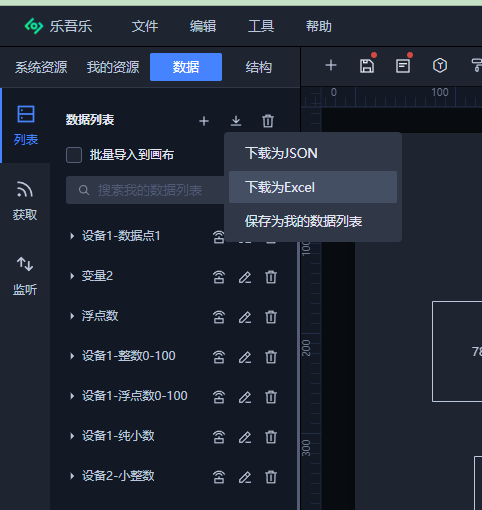482x510 pixels.
Task: Select the 设备1-数据点1 list entry text
Action: pos(121,236)
